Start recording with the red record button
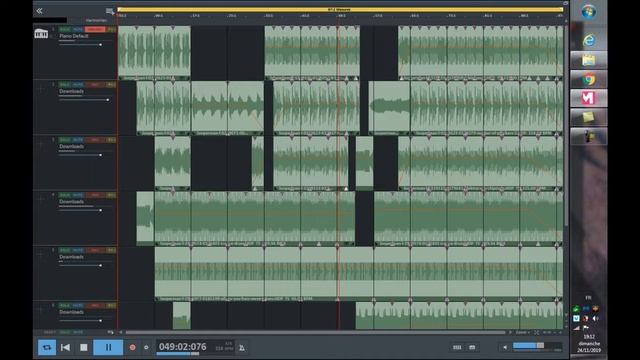This screenshot has height=360, width=640. click(x=132, y=347)
